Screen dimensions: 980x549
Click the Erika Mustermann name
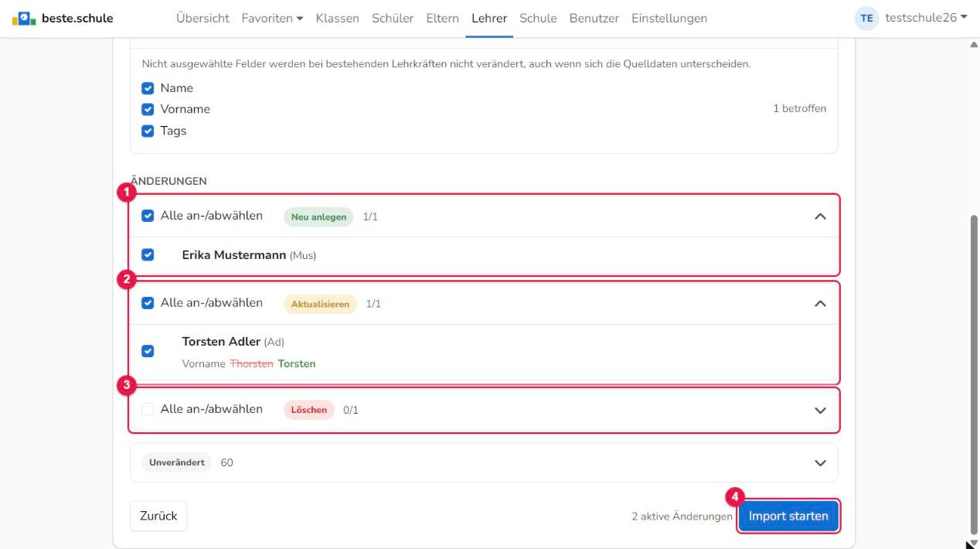point(234,255)
